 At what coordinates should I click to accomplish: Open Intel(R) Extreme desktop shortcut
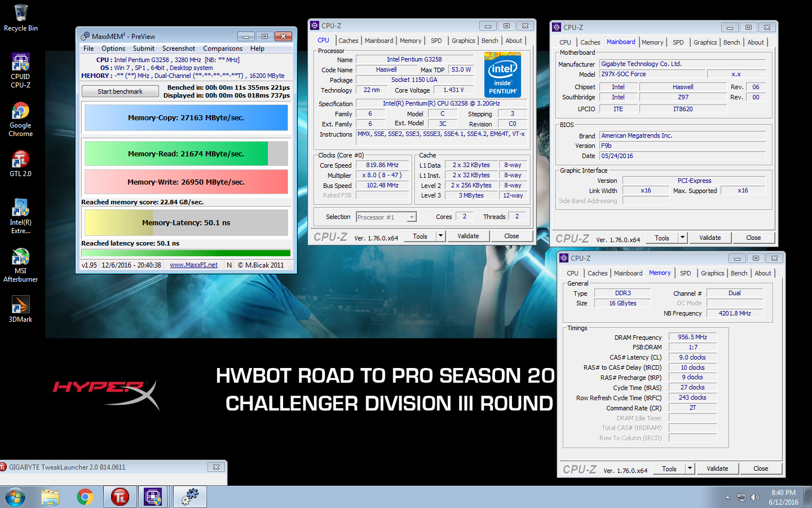[x=20, y=216]
